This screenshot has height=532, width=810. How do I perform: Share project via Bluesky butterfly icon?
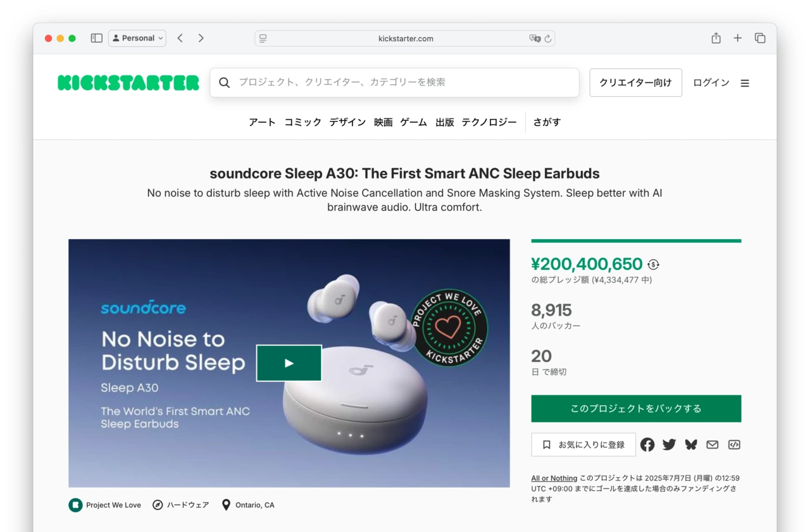point(690,445)
